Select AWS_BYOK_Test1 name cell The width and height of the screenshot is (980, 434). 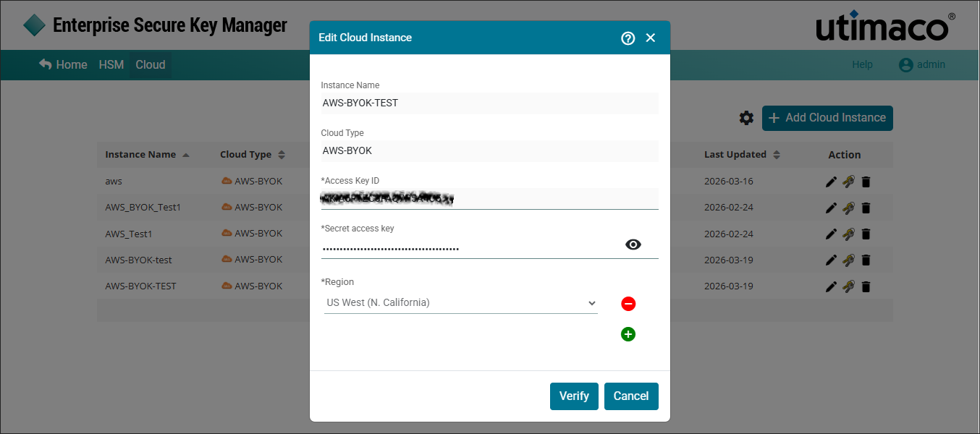(x=143, y=208)
